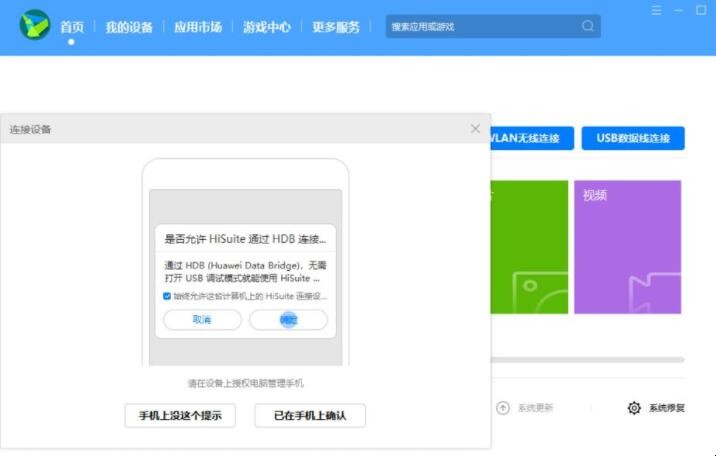Toggle the always-allow HiSuite checkbox

[167, 296]
